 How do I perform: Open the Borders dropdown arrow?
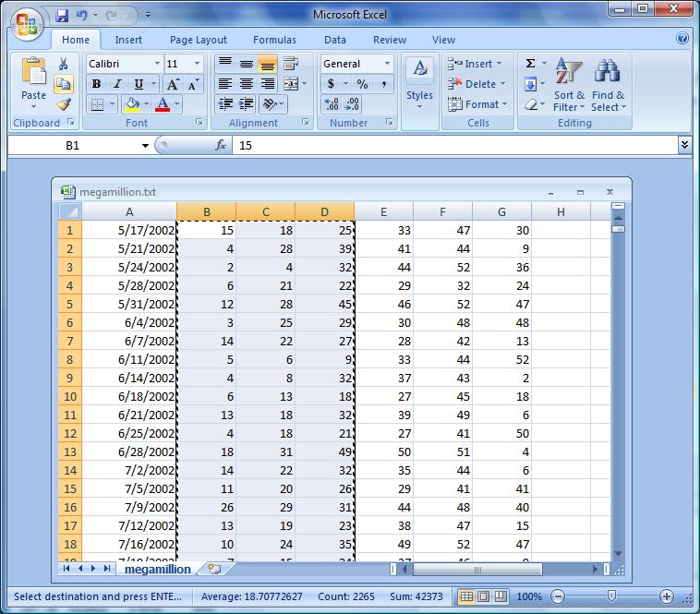112,104
